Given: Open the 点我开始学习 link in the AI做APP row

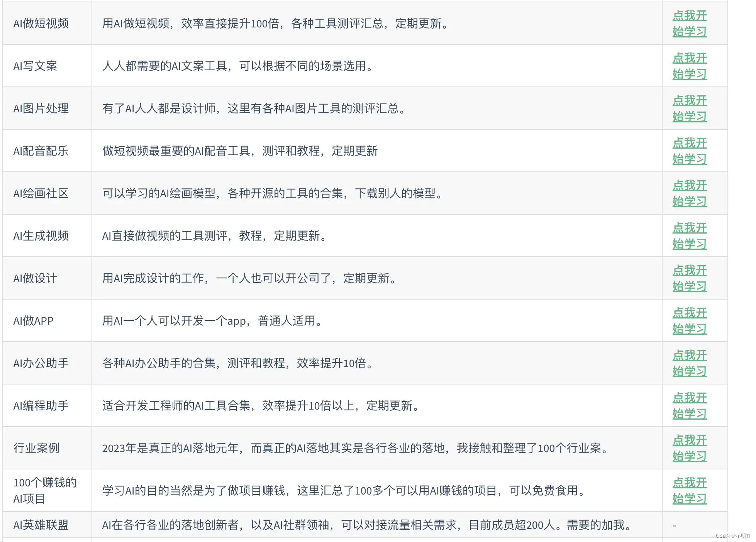Looking at the screenshot, I should [x=690, y=321].
